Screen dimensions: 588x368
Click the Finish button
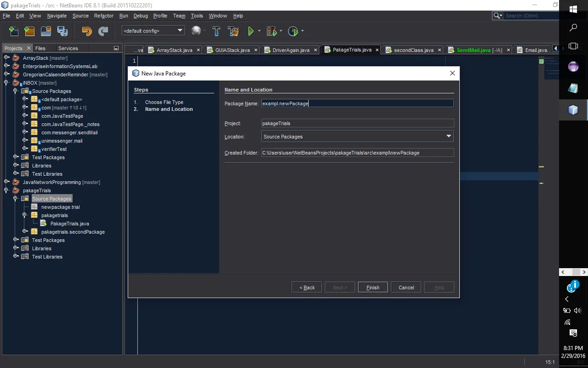point(373,287)
